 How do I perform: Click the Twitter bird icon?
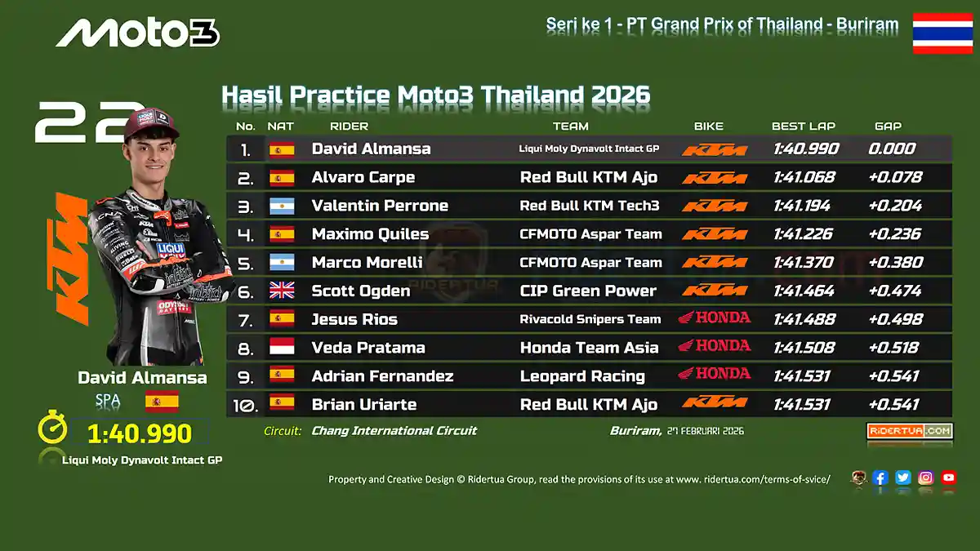[x=902, y=478]
